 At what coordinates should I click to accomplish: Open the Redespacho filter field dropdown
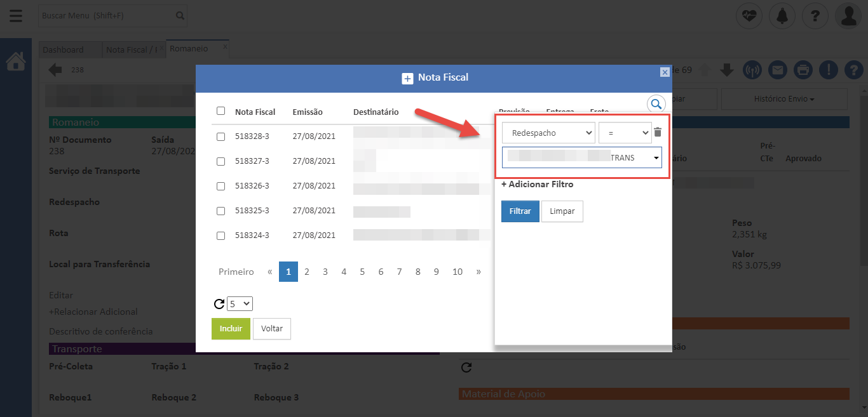pyautogui.click(x=548, y=133)
